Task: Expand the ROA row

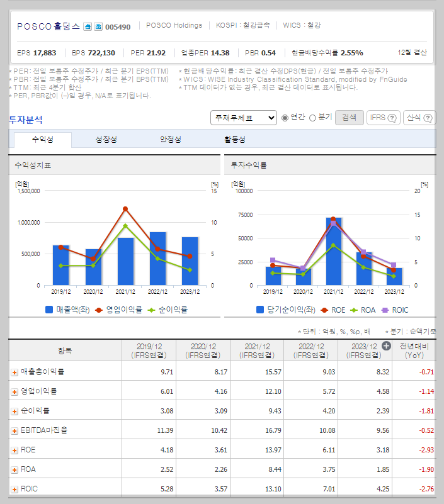Action: (x=14, y=470)
